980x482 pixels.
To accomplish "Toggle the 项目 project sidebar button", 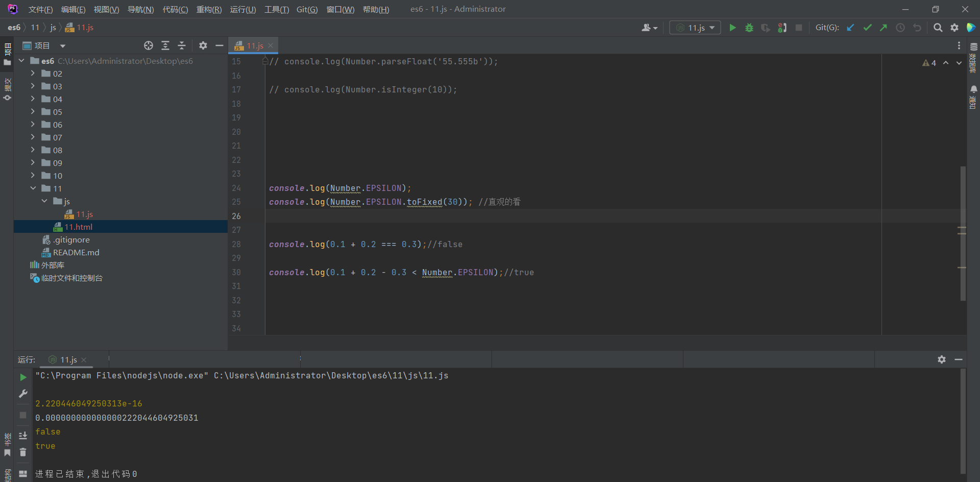I will (7, 55).
